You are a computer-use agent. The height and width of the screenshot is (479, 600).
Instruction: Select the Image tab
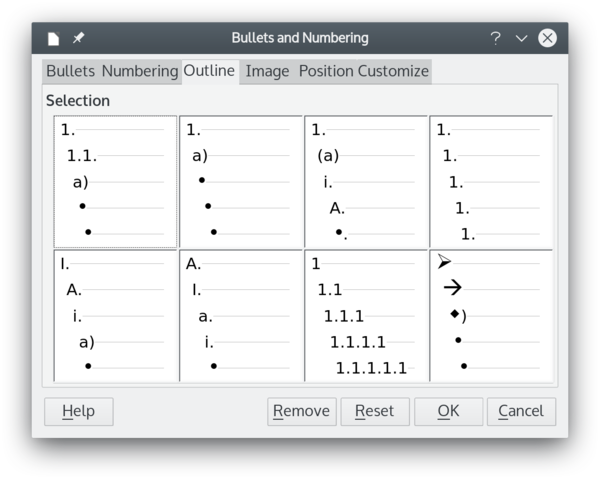tap(267, 71)
